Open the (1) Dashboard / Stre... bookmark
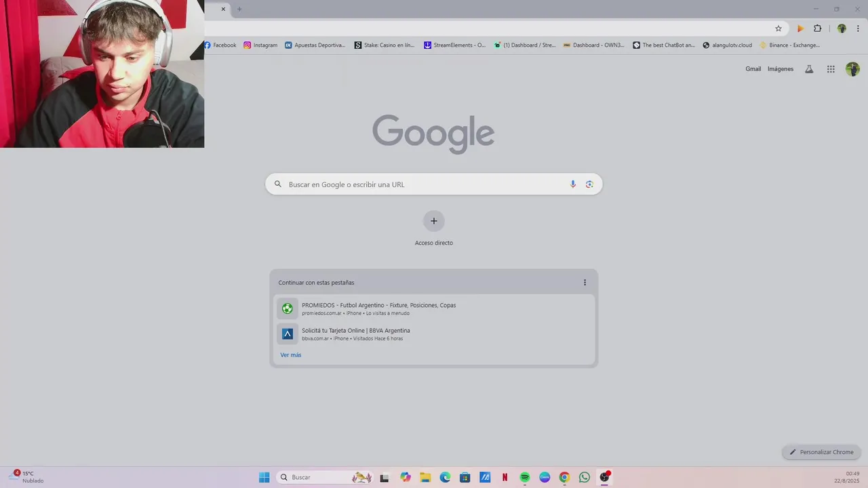 pyautogui.click(x=525, y=45)
